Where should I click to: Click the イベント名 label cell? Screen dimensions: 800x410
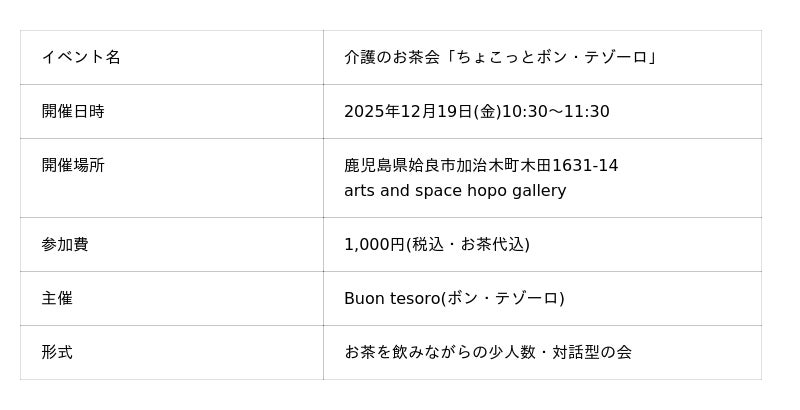[x=81, y=57]
